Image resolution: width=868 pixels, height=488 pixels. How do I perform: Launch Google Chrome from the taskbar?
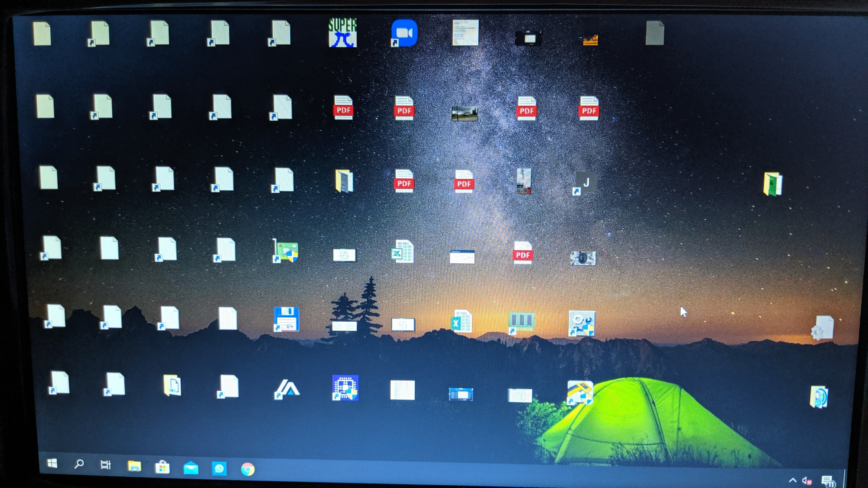click(x=248, y=469)
